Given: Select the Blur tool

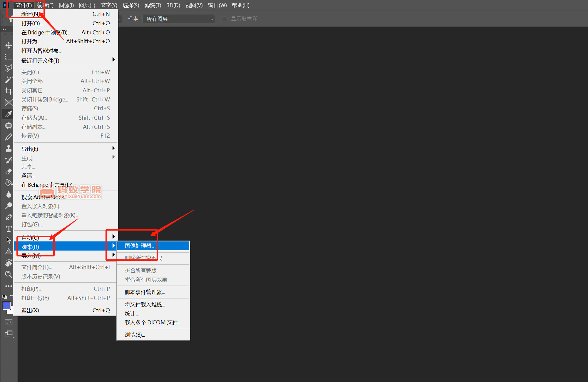Looking at the screenshot, I should 9,194.
